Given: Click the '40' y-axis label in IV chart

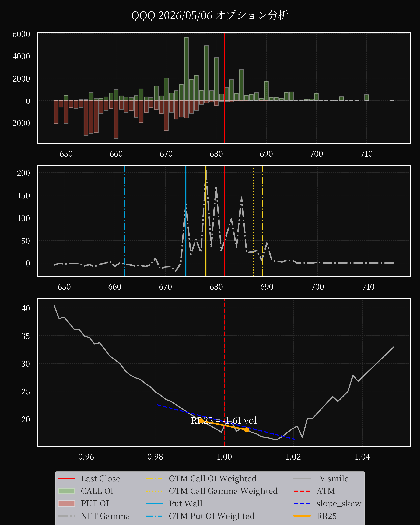Looking at the screenshot, I should (26, 308).
